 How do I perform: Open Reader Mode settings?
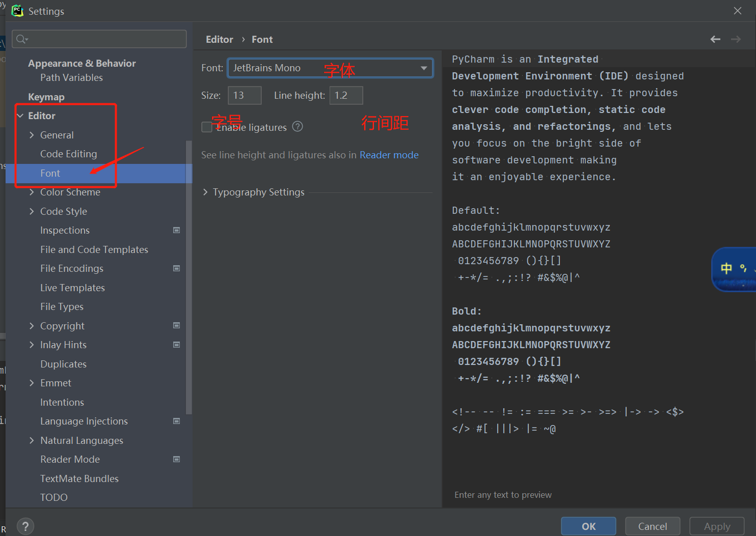(x=70, y=459)
